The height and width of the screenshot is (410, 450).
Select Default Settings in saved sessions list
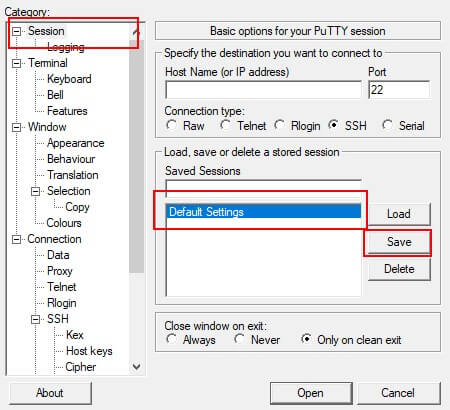coord(263,212)
